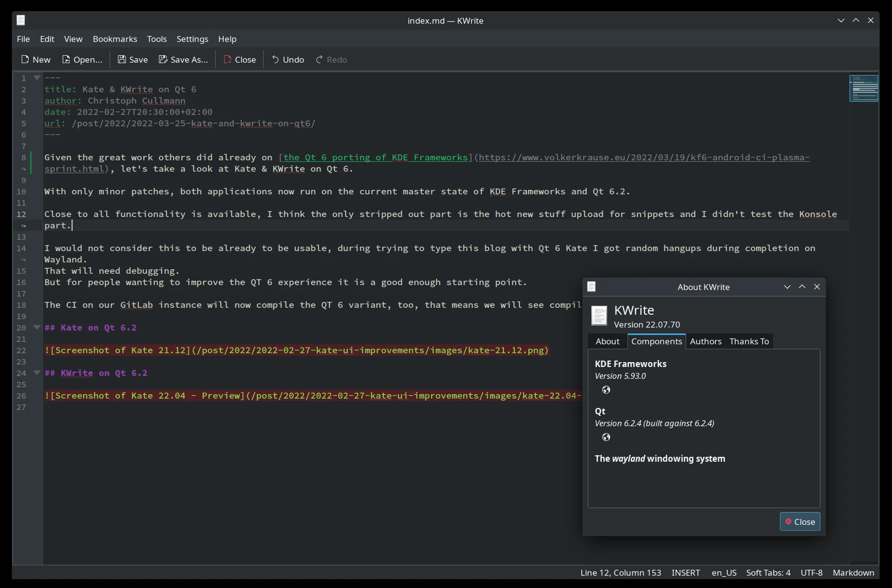Click Close button in About KWrite dialog
892x588 pixels.
pyautogui.click(x=800, y=521)
